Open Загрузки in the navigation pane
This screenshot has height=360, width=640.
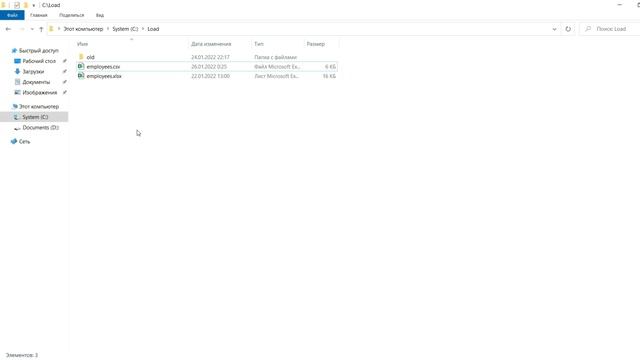coord(33,71)
